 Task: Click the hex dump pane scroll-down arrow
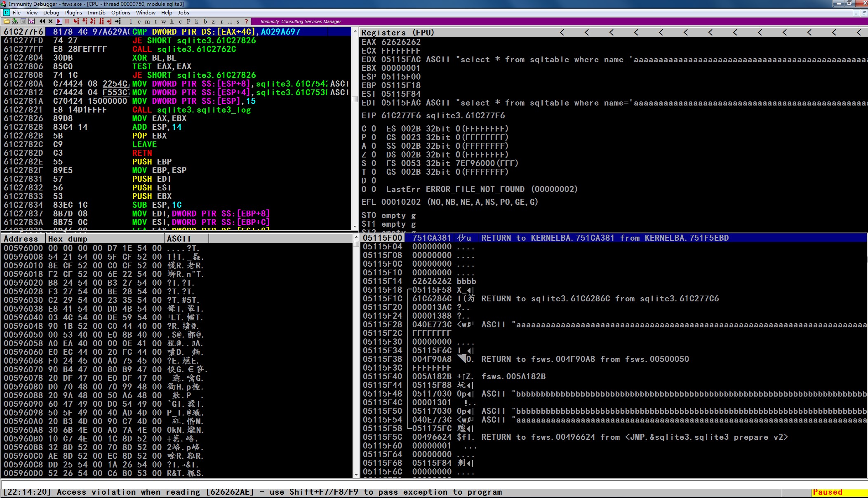pos(356,475)
